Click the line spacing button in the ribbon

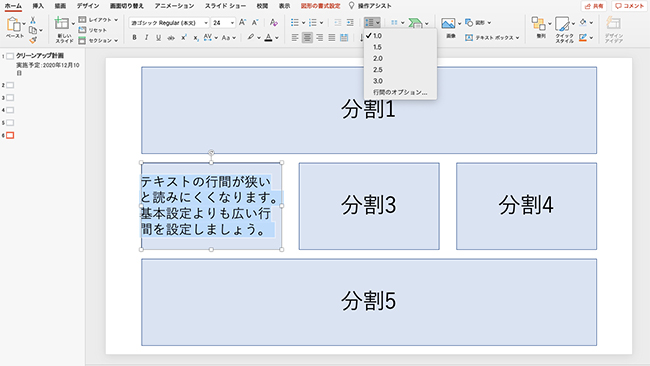click(372, 22)
